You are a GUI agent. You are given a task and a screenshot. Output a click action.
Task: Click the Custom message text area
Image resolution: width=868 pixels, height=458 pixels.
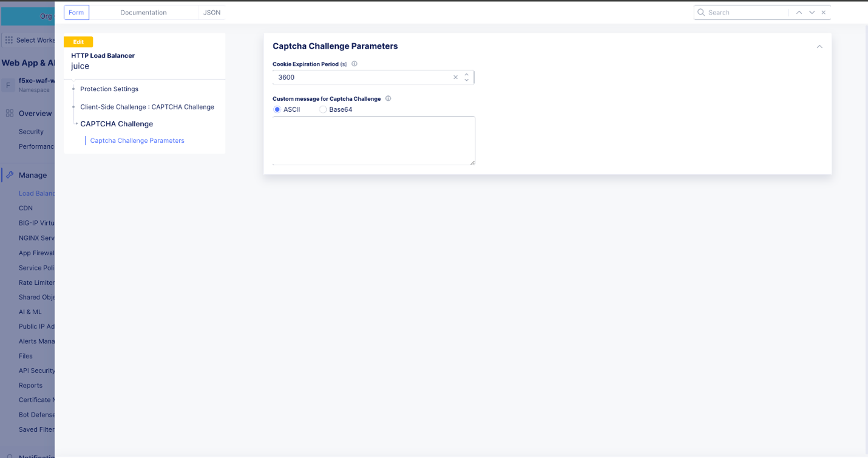[x=373, y=140]
